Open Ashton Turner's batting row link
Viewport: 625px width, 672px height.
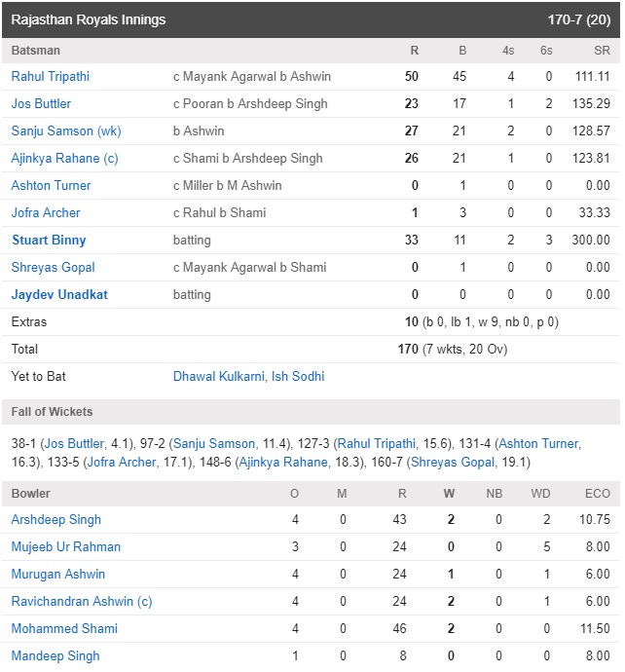pyautogui.click(x=51, y=186)
